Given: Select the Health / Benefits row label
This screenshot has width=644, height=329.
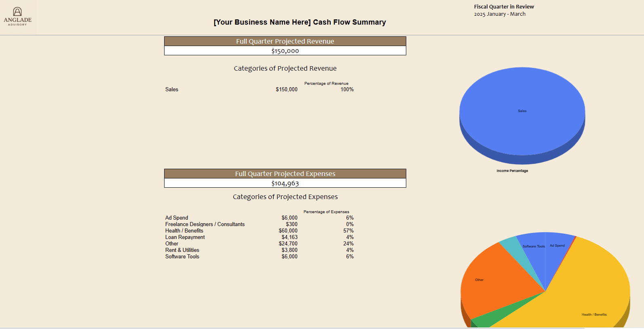Looking at the screenshot, I should pyautogui.click(x=184, y=231).
